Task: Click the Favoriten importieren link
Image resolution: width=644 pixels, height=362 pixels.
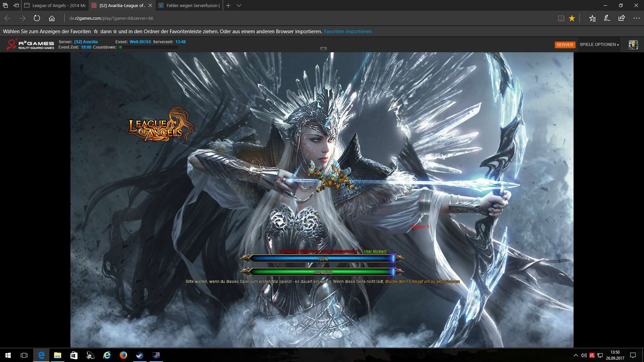Action: click(347, 32)
